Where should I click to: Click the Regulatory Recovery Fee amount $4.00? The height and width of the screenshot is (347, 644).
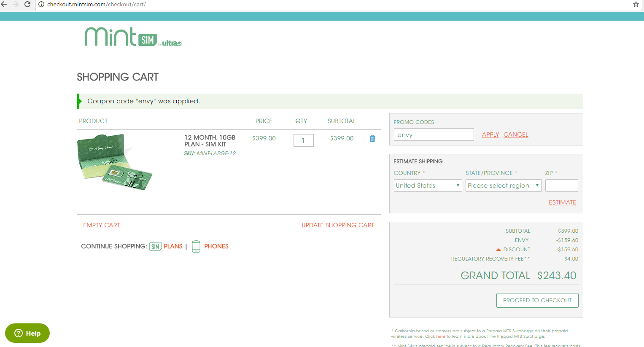click(x=571, y=259)
